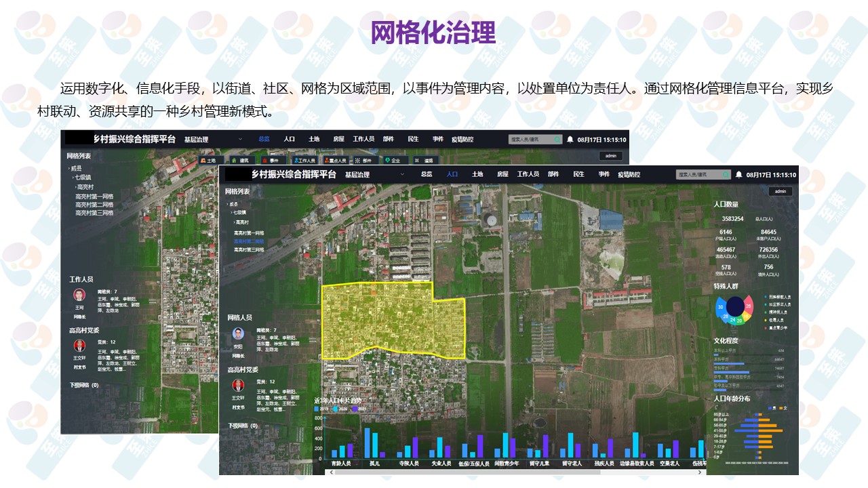Expand the 七级镇 tree node in back panel
This screenshot has width=868, height=488.
84,178
